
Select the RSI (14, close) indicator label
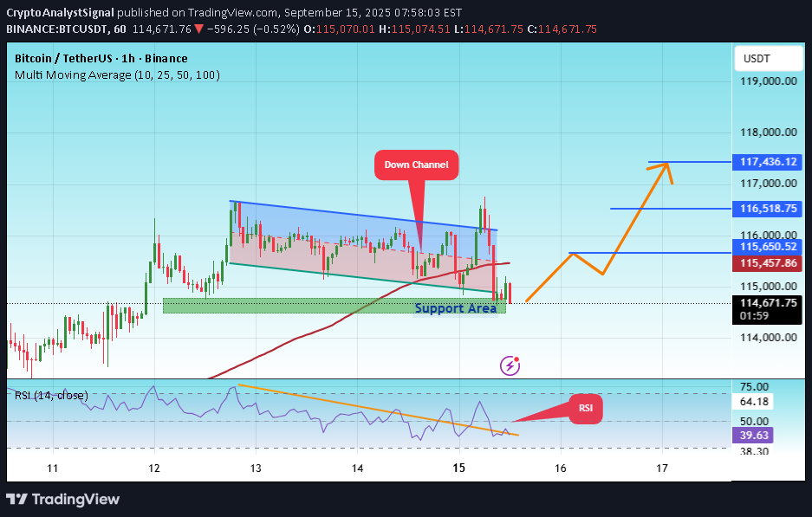click(51, 396)
